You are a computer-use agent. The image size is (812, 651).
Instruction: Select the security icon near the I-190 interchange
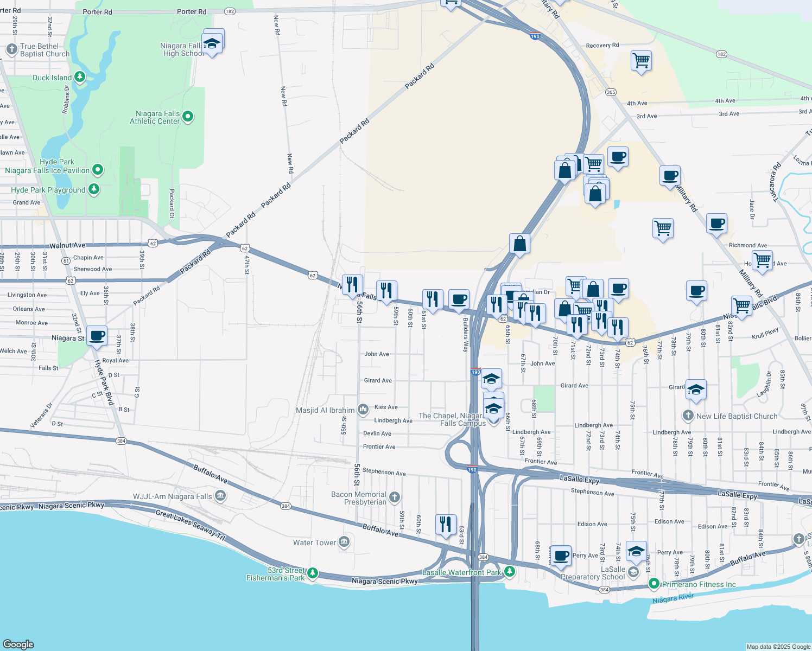pyautogui.click(x=519, y=243)
